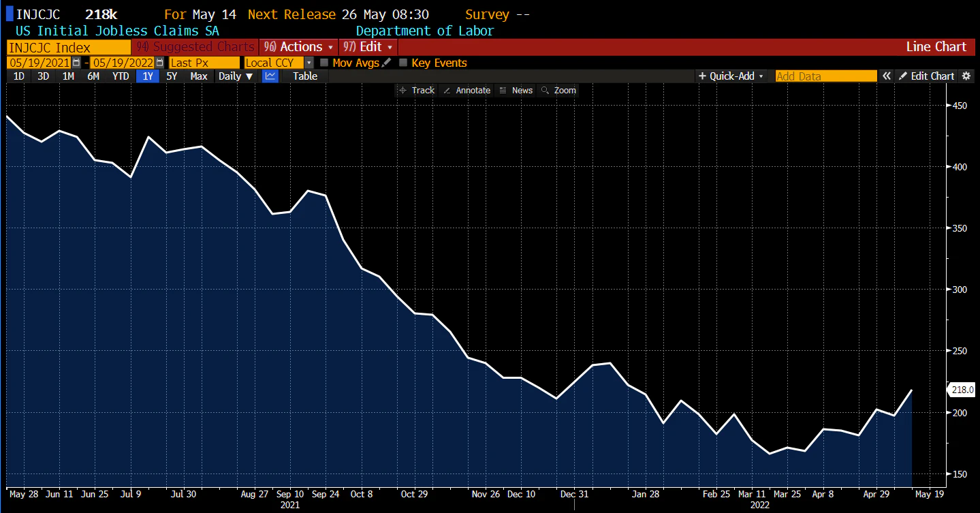The height and width of the screenshot is (513, 980).
Task: Click the double-chevron collapse icon
Action: point(886,76)
